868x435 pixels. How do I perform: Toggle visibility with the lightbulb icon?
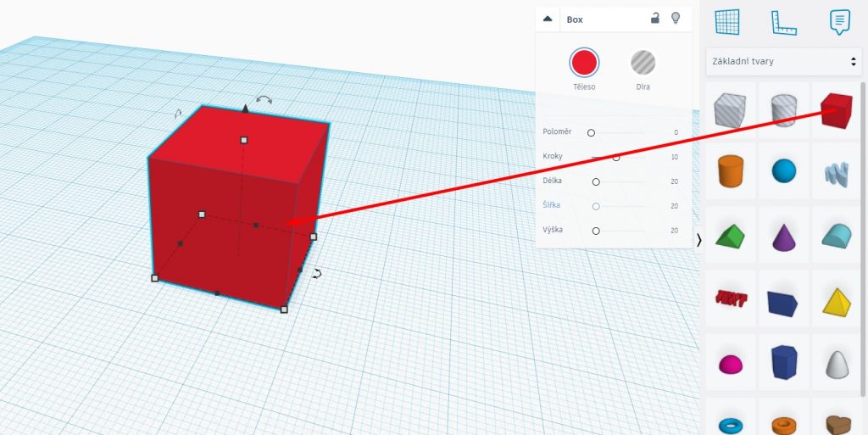coord(676,18)
